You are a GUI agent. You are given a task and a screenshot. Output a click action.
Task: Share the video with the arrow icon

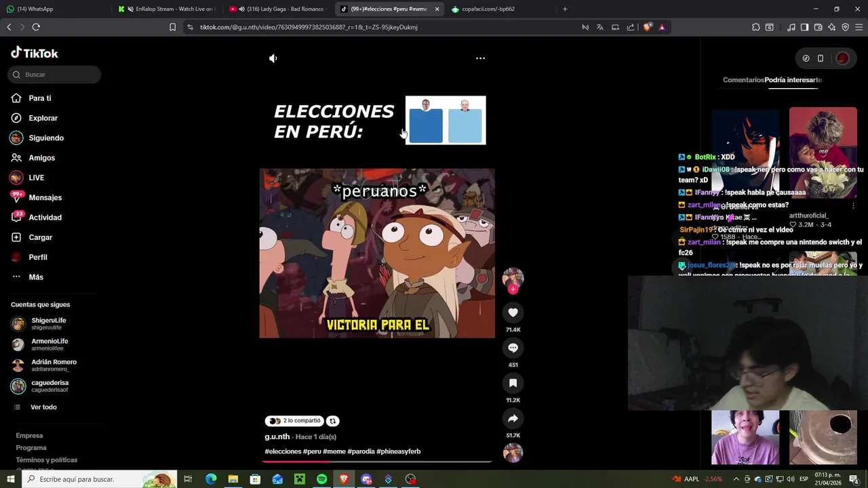coord(513,418)
